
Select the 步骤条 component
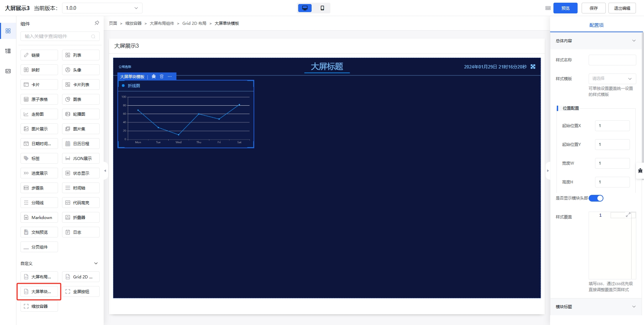coord(39,188)
